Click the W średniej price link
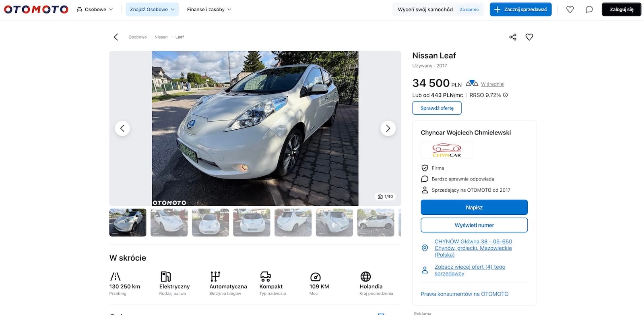 pyautogui.click(x=493, y=84)
